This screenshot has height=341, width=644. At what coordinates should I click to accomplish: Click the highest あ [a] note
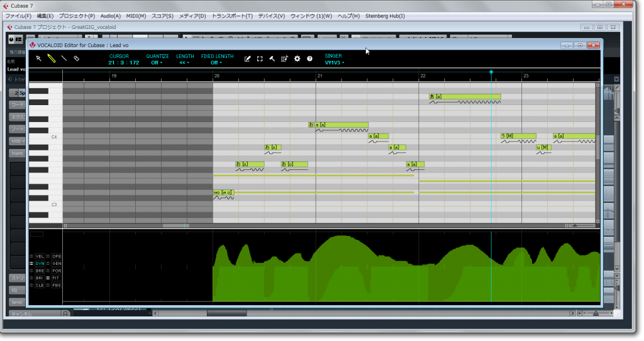[x=465, y=96]
